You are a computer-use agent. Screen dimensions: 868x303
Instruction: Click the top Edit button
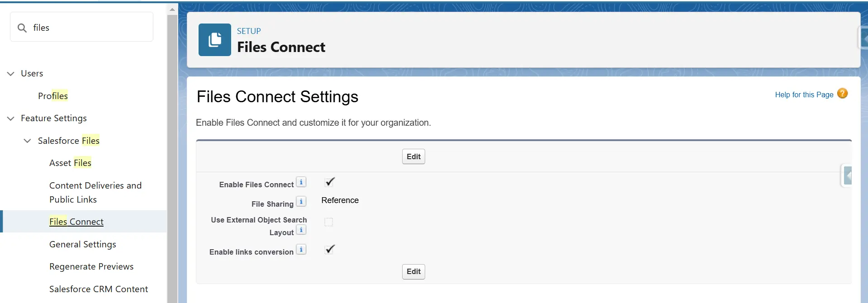coord(413,156)
